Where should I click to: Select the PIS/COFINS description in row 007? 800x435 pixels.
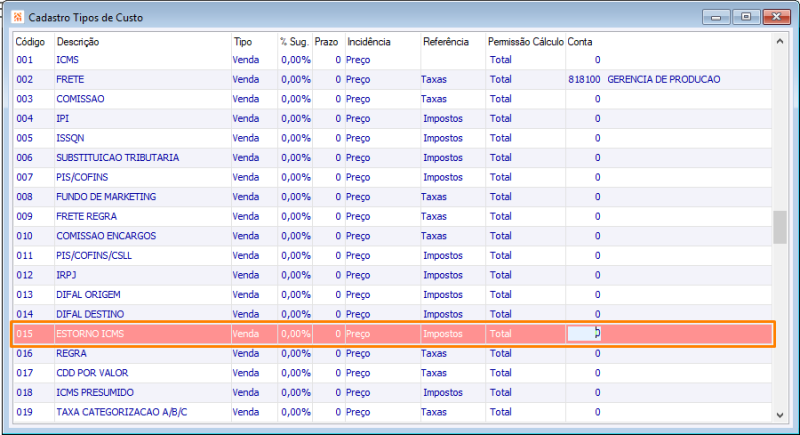click(x=82, y=177)
